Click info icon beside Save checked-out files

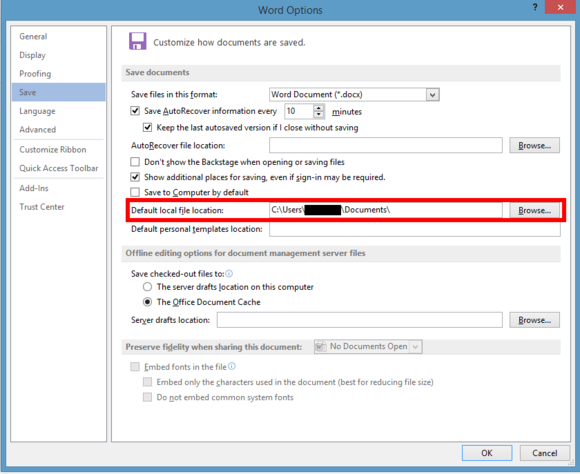229,273
